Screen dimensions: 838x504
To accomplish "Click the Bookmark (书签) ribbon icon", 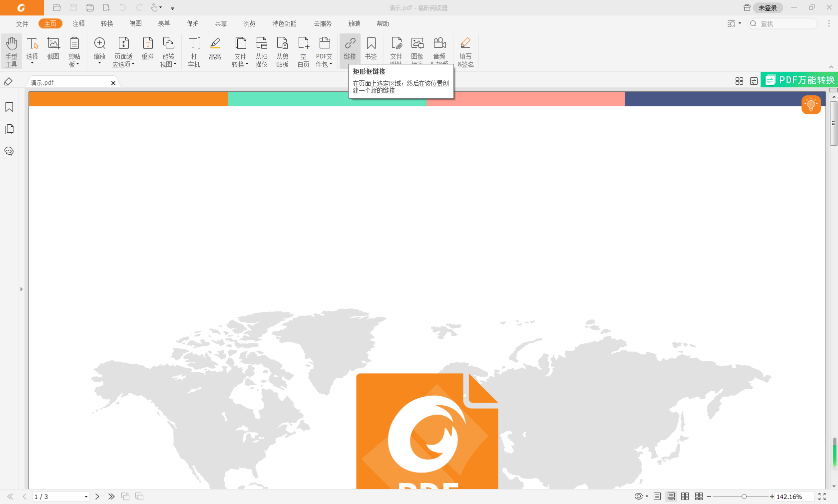I will (371, 49).
